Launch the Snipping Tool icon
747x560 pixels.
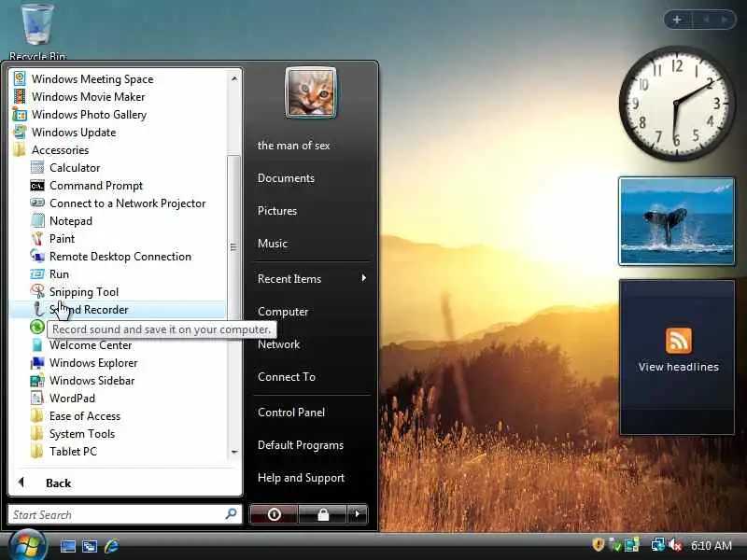pyautogui.click(x=37, y=291)
